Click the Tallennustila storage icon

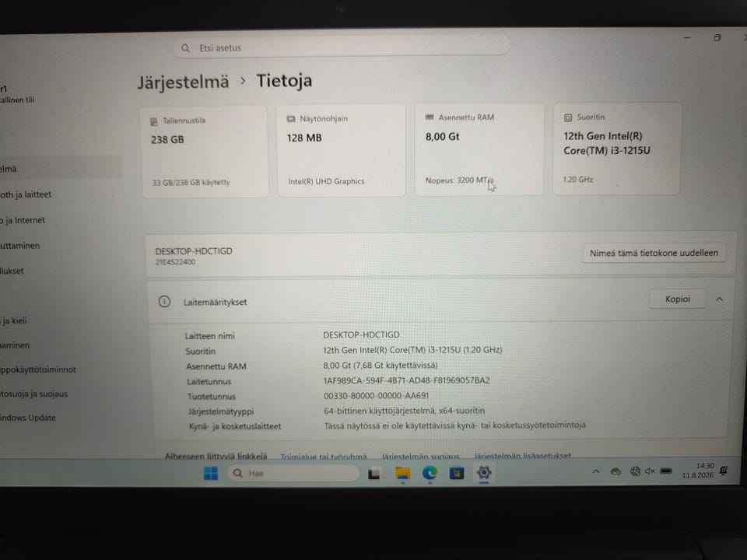click(x=154, y=122)
